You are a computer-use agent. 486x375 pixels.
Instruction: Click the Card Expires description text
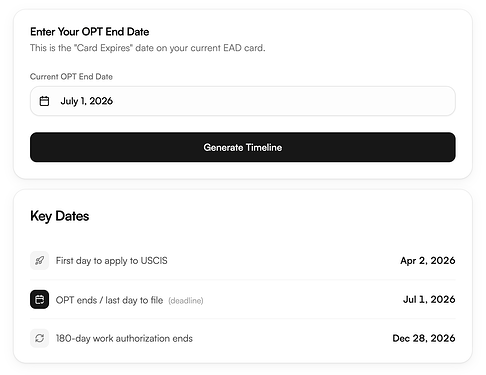(x=148, y=48)
